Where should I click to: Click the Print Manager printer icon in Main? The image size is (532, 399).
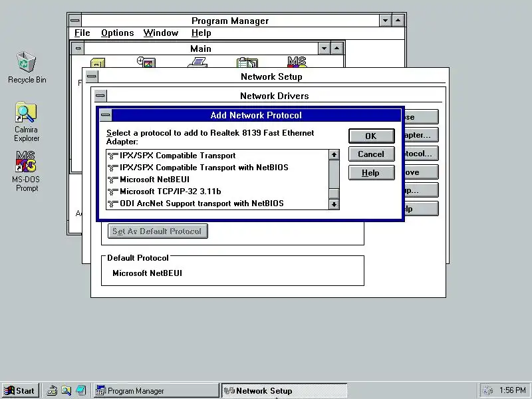(198, 63)
